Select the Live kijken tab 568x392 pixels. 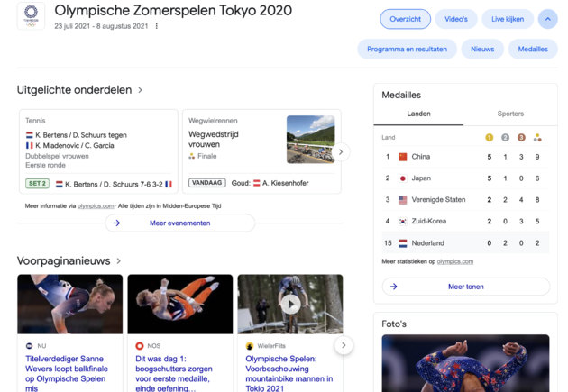[508, 19]
